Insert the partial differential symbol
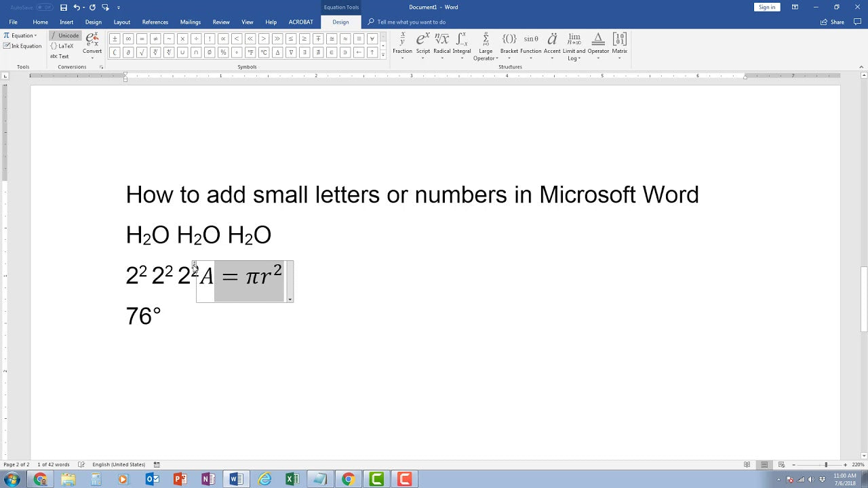This screenshot has width=868, height=488. [x=128, y=52]
